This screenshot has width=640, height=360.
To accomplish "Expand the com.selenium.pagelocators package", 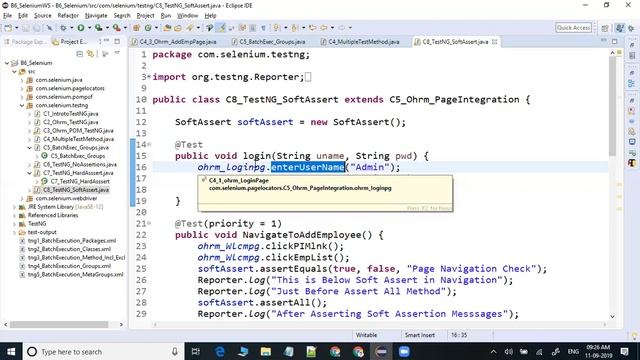I will [x=22, y=88].
